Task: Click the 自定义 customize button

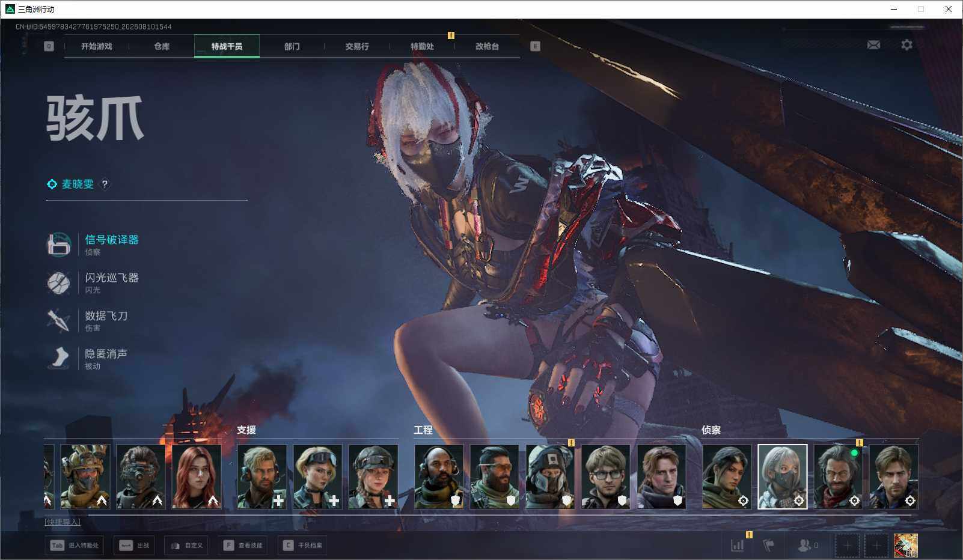Action: [x=186, y=546]
